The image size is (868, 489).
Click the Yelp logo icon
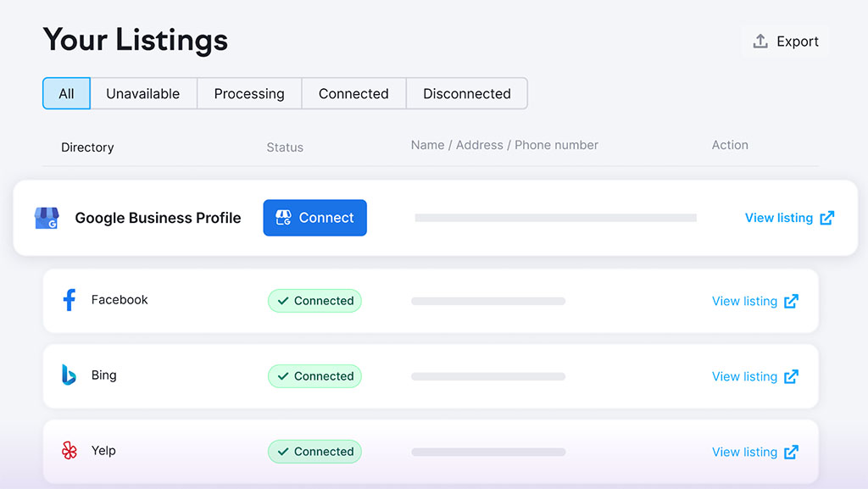tap(70, 451)
